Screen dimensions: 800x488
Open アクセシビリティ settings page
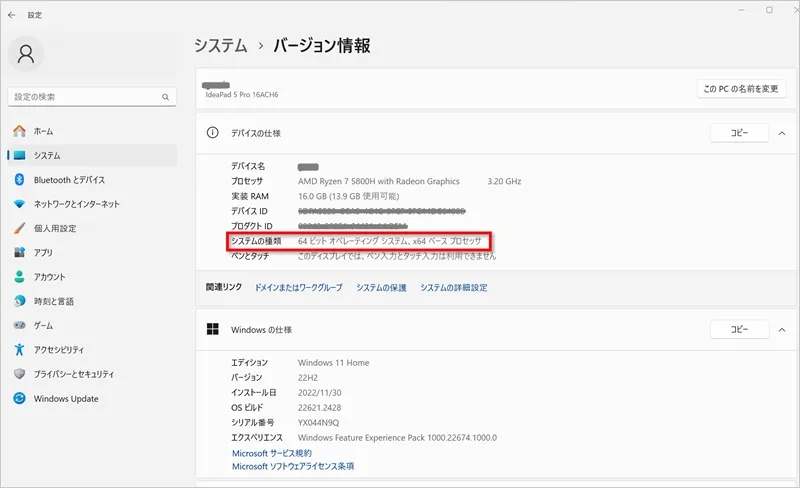tap(92, 350)
